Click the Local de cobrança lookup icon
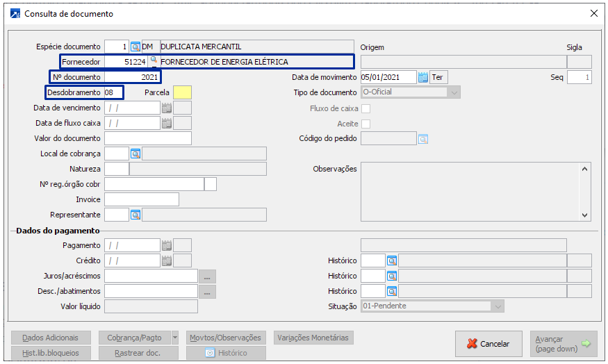Viewport: 608px width, 364px height. pos(135,154)
